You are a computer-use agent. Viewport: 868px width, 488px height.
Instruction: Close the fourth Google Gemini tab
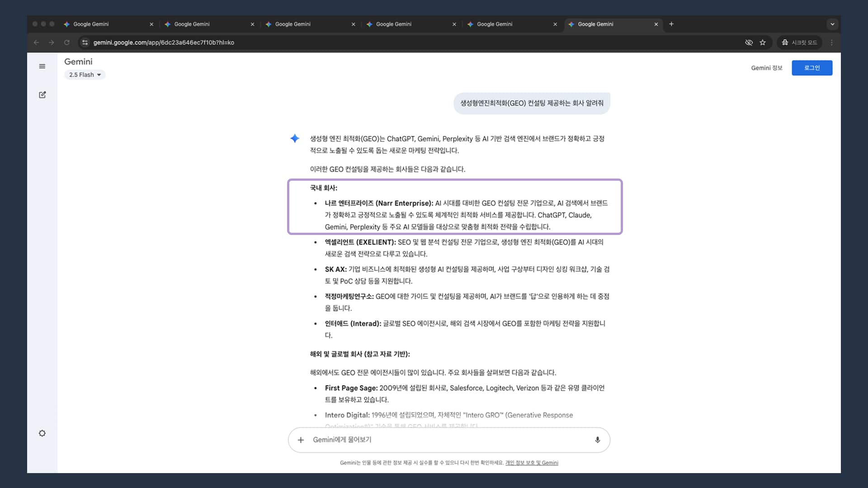click(454, 24)
